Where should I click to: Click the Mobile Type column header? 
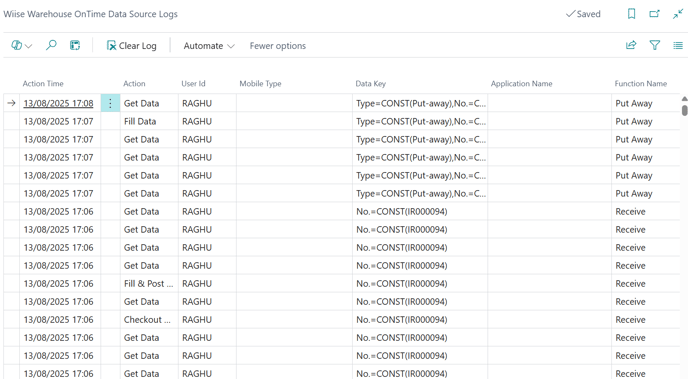tap(260, 84)
